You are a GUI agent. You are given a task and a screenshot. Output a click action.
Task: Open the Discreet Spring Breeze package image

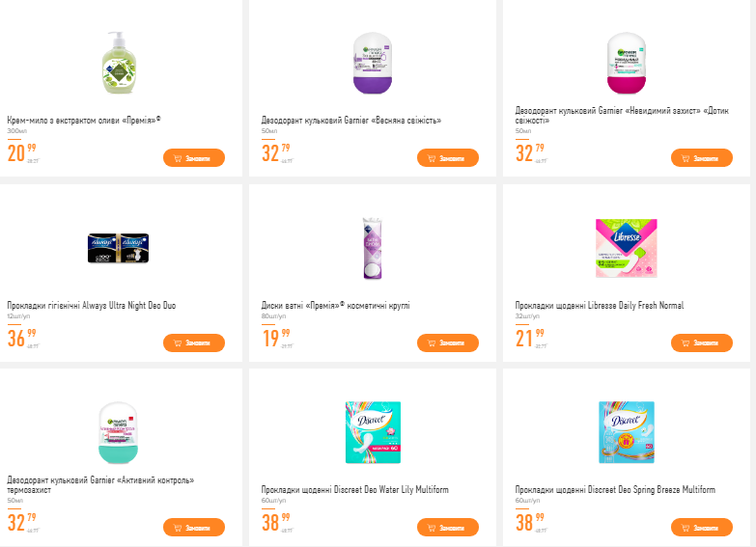pos(626,432)
